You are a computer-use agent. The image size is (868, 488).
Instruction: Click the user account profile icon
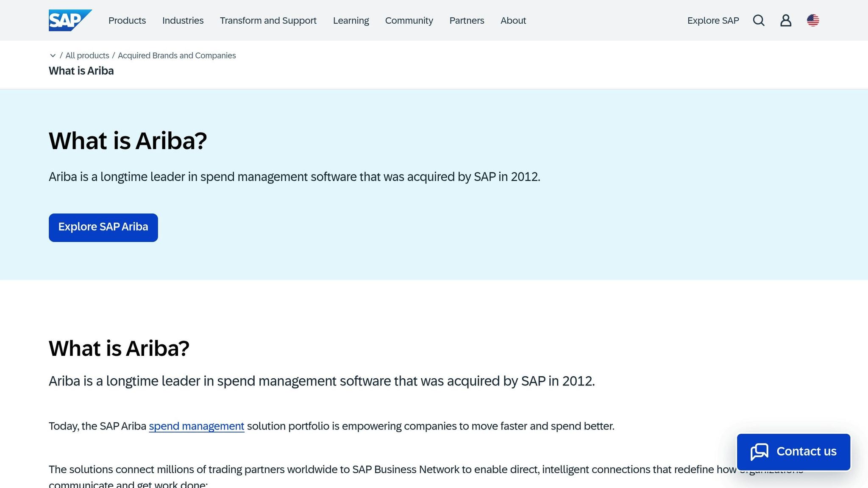(x=786, y=20)
